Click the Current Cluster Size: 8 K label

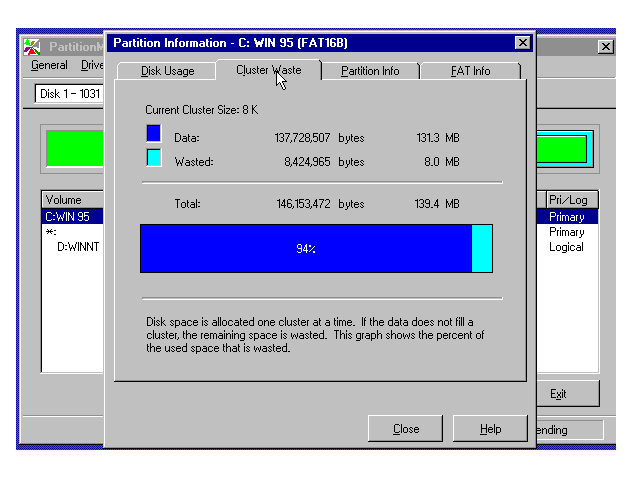coord(202,110)
